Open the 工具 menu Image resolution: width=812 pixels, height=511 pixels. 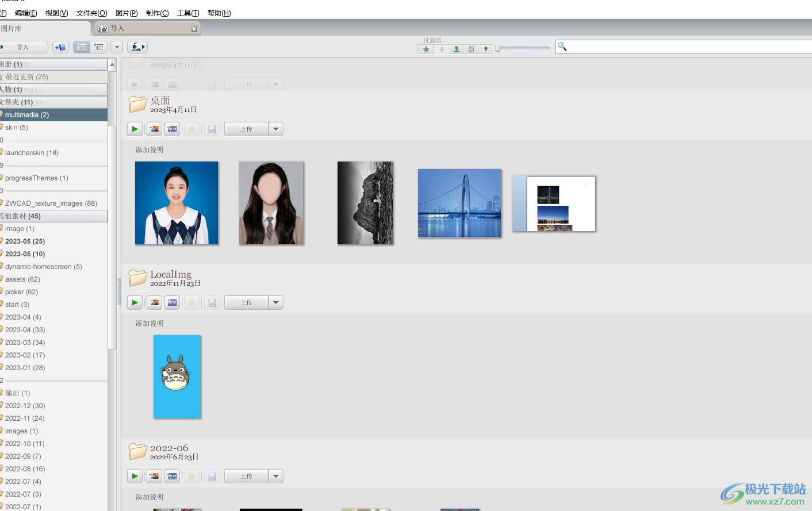188,13
